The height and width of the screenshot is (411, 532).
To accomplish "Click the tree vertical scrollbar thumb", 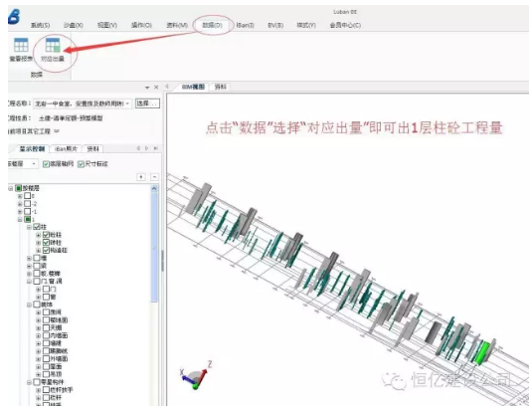I will pyautogui.click(x=154, y=247).
